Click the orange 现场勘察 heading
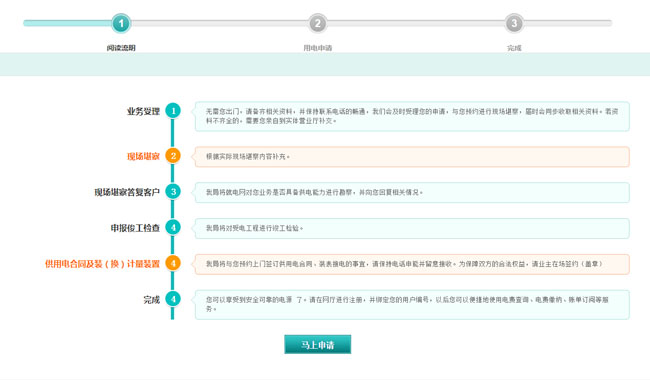The height and width of the screenshot is (380, 650). [x=143, y=156]
